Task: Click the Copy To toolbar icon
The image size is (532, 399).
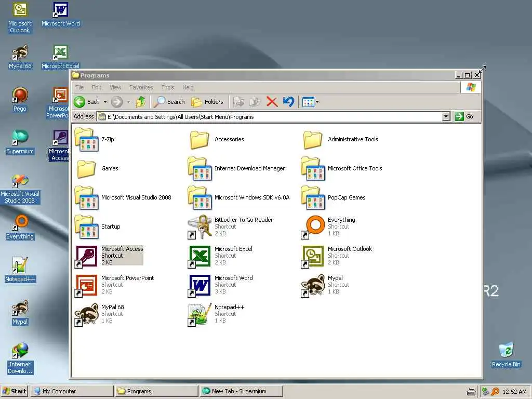Action: (x=255, y=102)
